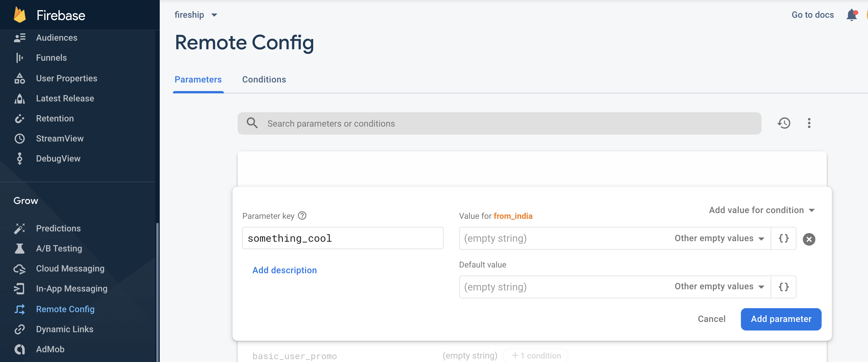Viewport: 868px width, 362px height.
Task: Go to Cloud Messaging page
Action: 70,269
